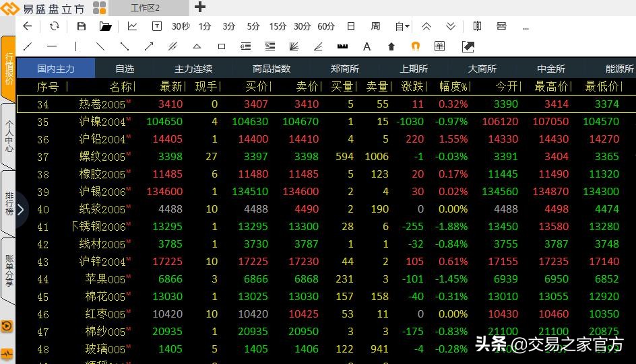The image size is (636, 364).
Task: Select the 螺纹2005 contract row
Action: (x=326, y=156)
